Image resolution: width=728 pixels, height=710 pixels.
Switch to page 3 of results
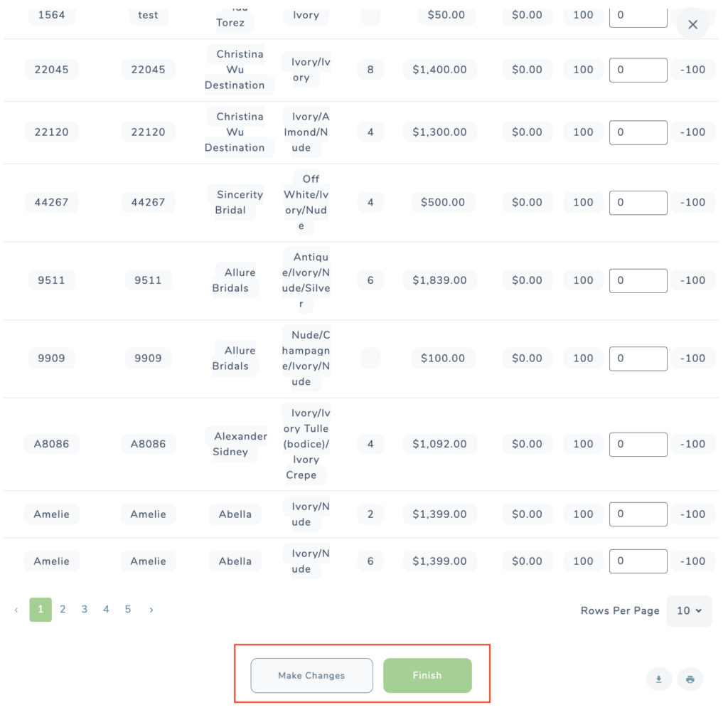point(85,609)
